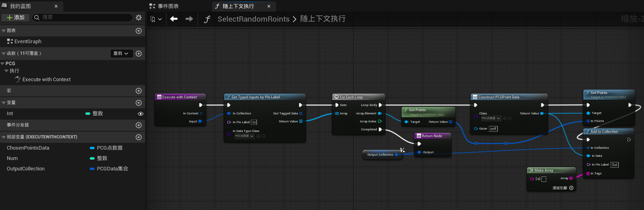644x210 pixels.
Task: Switch to the 事件图表 tab
Action: tap(164, 6)
